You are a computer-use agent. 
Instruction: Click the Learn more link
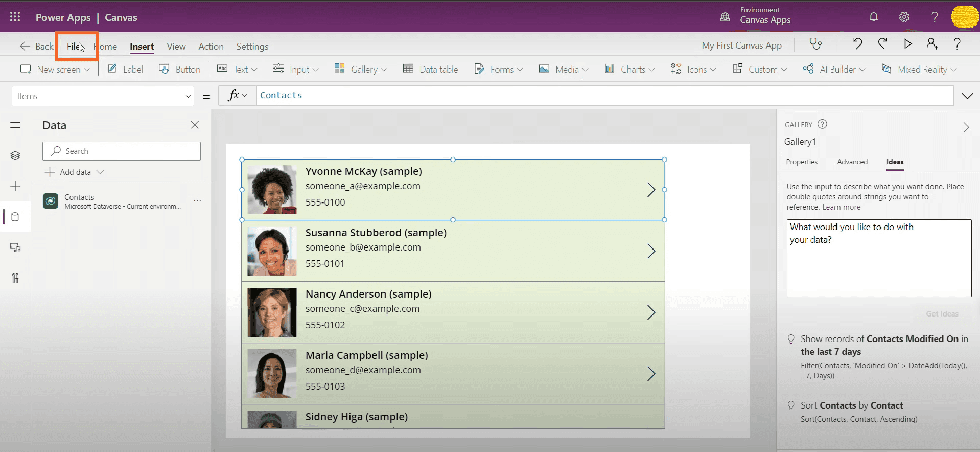click(841, 207)
